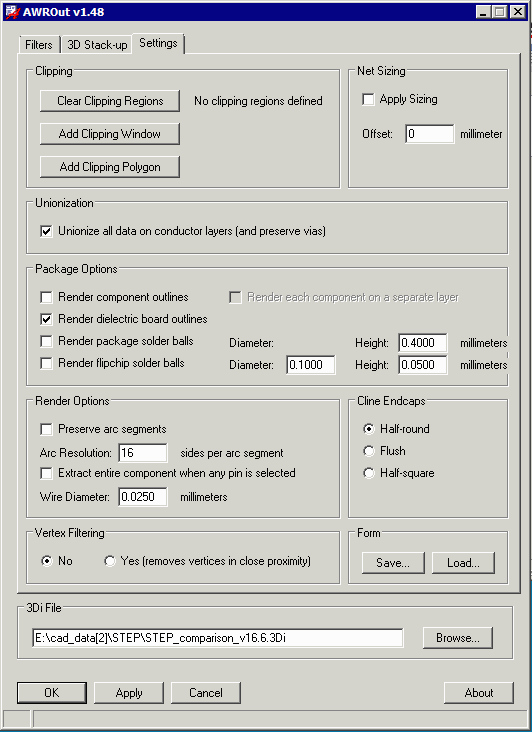Click Add Clipping Window button
The height and width of the screenshot is (732, 532).
(110, 134)
